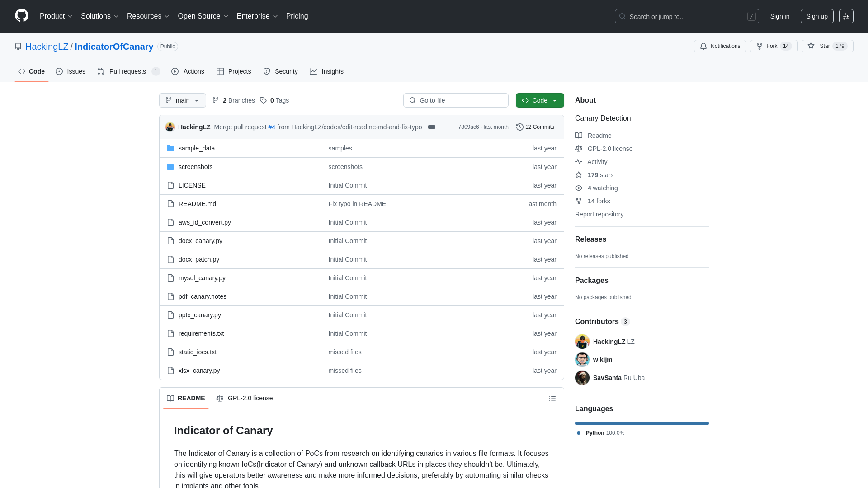Click the fork icon beside 14 forks
This screenshot has height=488, width=868.
pyautogui.click(x=579, y=201)
